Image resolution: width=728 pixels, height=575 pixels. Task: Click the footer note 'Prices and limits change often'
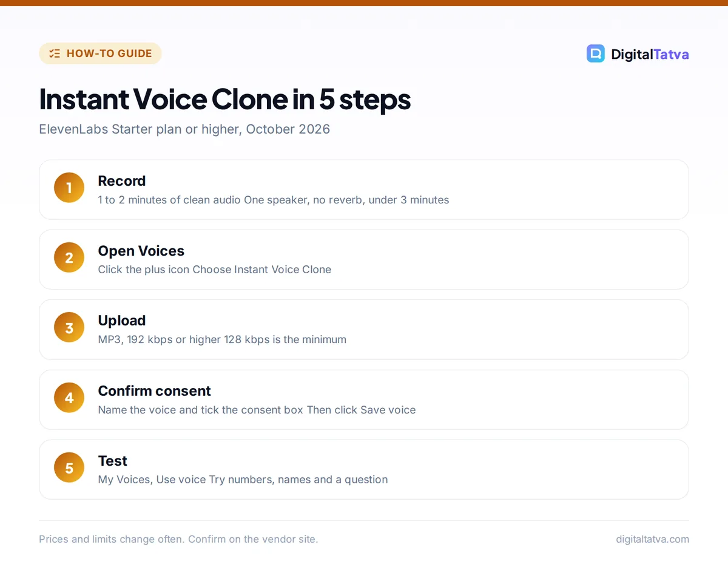[112, 539]
